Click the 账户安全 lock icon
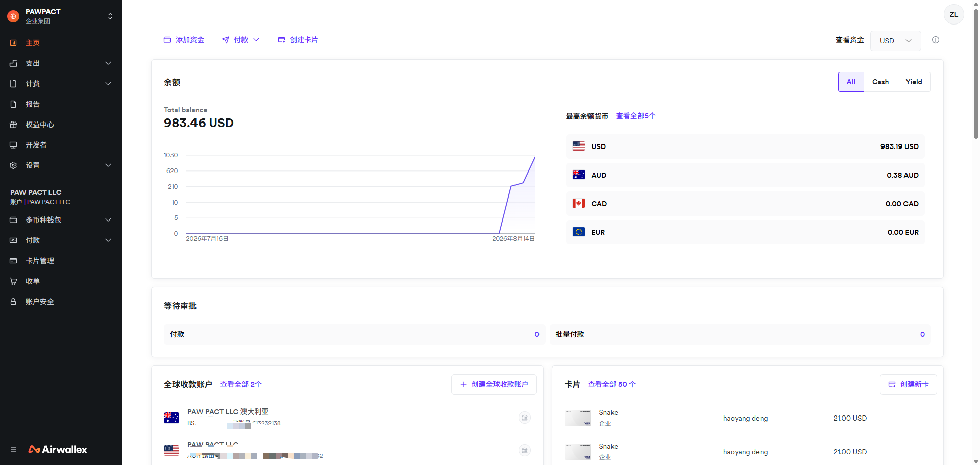980x465 pixels. pos(13,302)
